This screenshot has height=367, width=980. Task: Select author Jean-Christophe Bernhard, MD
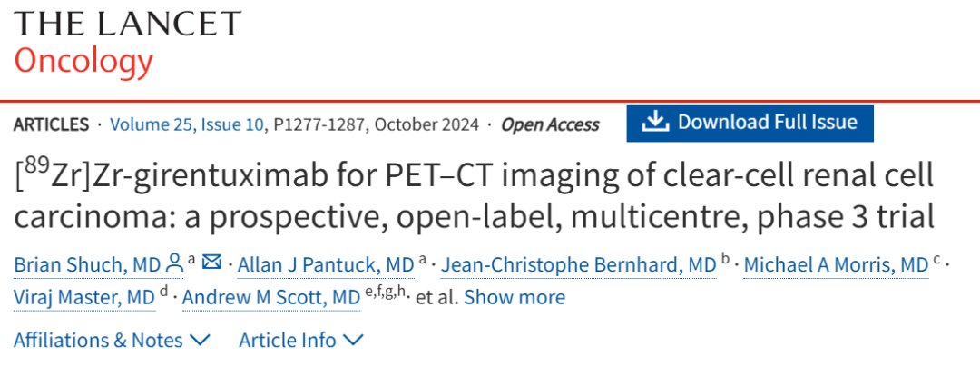pos(578,265)
